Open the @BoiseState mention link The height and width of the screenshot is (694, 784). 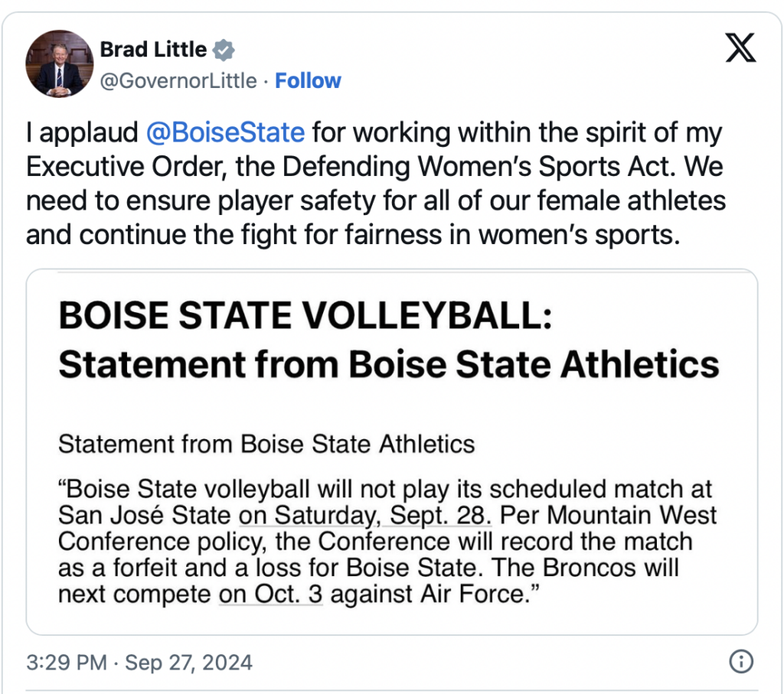point(225,133)
